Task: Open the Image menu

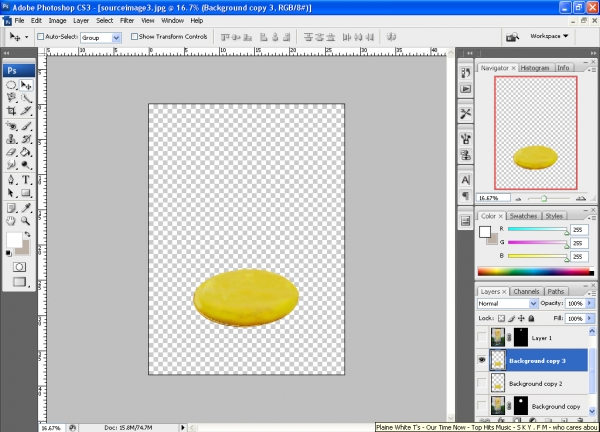Action: click(57, 21)
